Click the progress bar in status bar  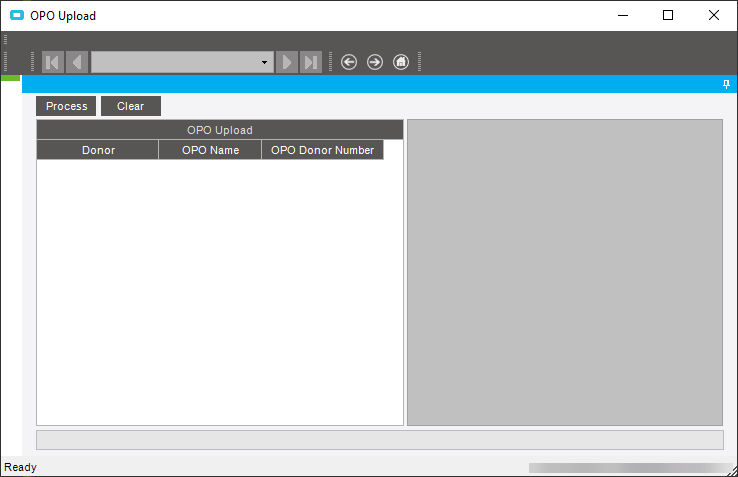629,468
